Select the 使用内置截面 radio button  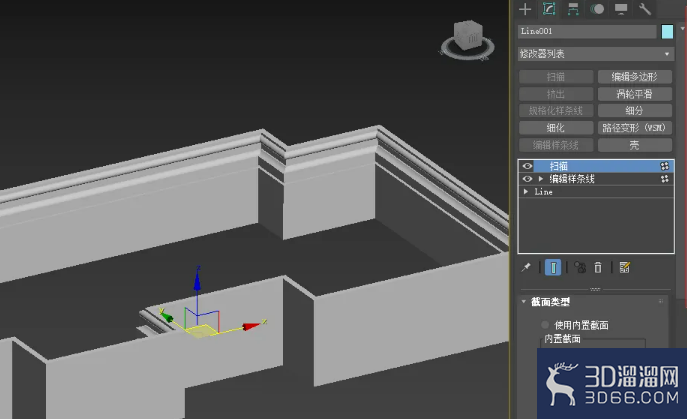[545, 325]
